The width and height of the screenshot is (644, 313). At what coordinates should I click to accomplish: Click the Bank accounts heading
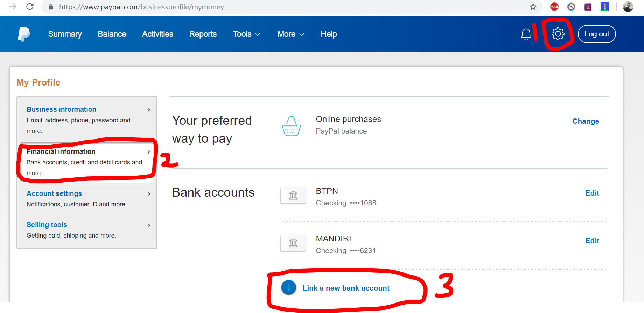[x=213, y=192]
